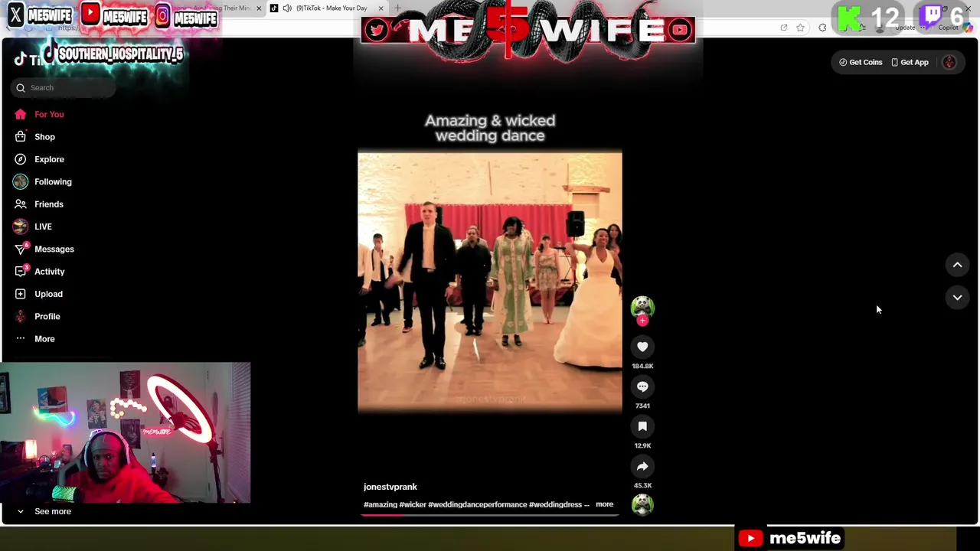Click the tab audio speaker icon
Screen dimensions: 980x551
pos(287,8)
